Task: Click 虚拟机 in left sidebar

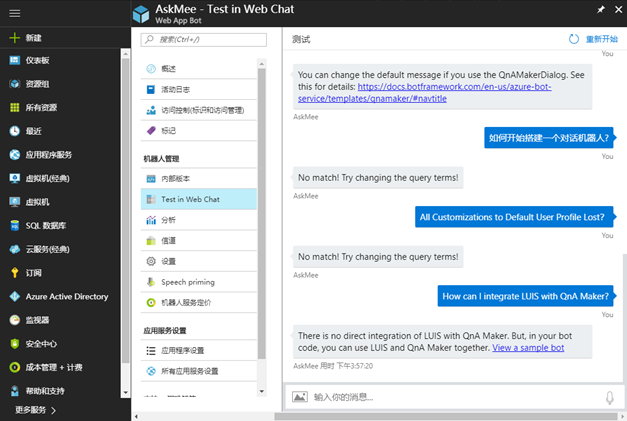Action: (37, 202)
